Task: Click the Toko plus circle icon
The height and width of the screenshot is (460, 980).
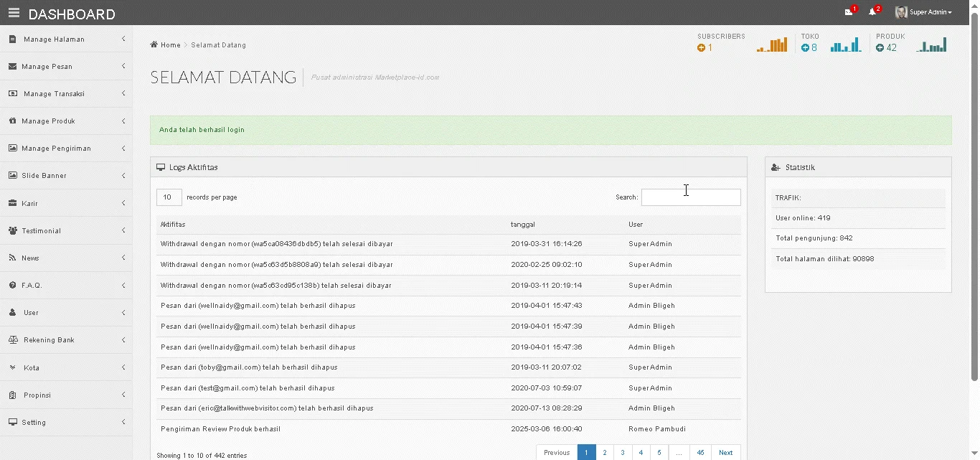Action: click(805, 48)
